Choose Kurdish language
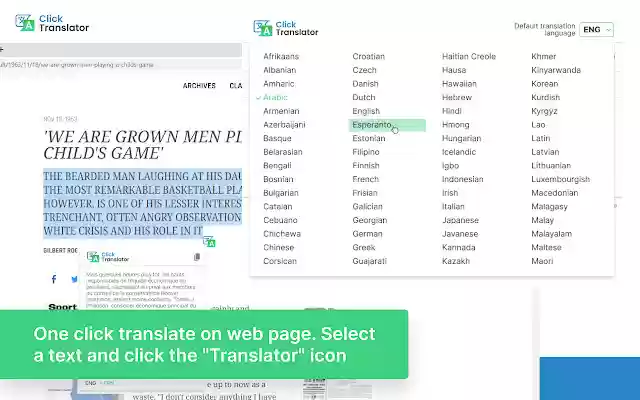The width and height of the screenshot is (640, 400). (545, 97)
